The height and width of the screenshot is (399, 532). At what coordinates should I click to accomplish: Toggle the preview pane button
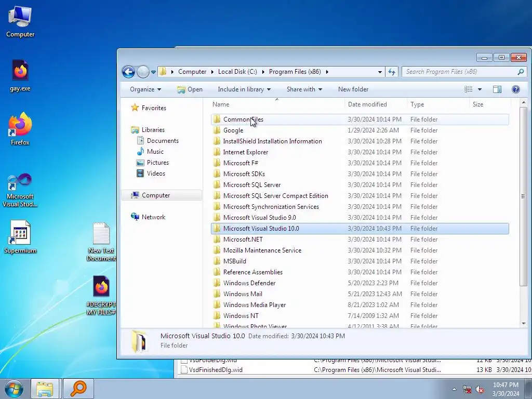(x=497, y=89)
